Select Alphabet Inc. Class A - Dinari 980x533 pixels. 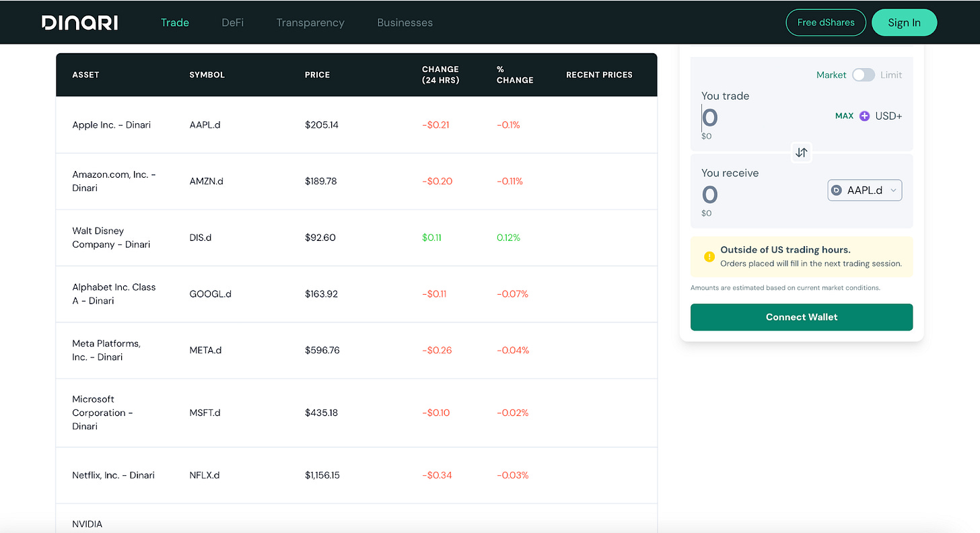click(356, 294)
